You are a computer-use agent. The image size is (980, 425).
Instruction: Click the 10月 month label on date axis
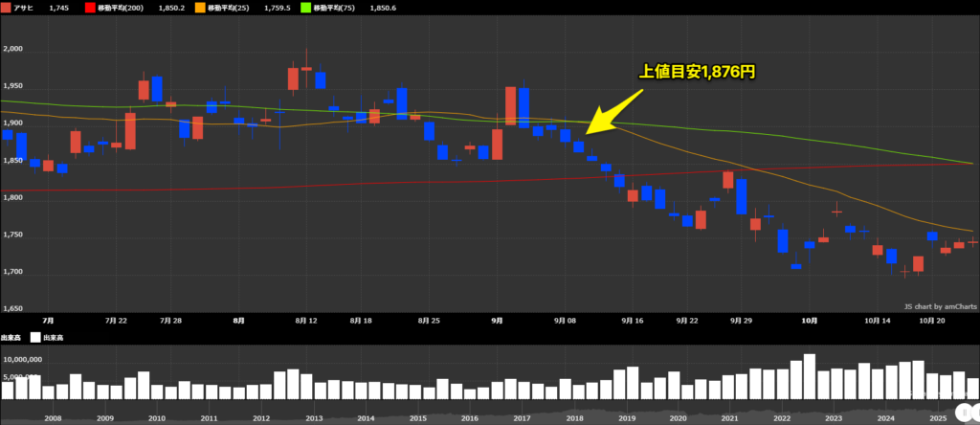[x=810, y=322]
